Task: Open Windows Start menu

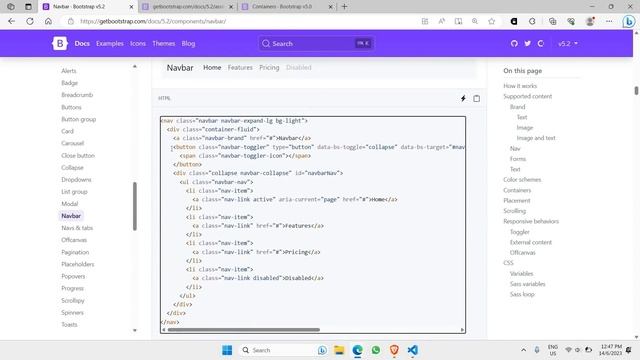Action: (x=227, y=350)
